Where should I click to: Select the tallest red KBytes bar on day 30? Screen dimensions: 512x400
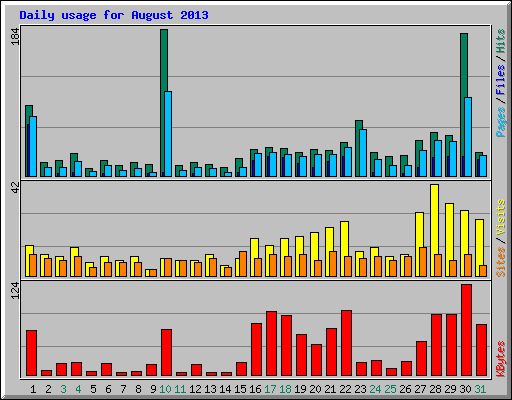[466, 330]
